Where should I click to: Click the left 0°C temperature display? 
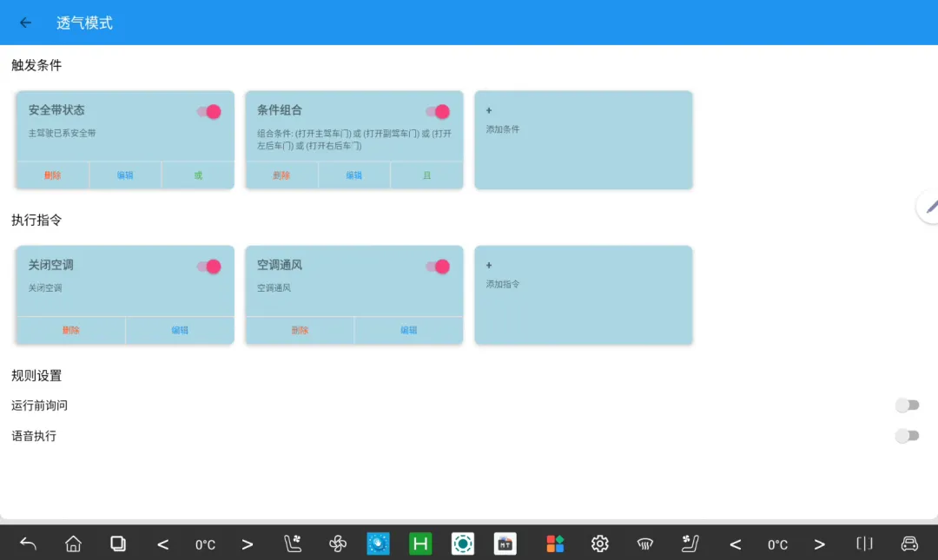coord(205,544)
